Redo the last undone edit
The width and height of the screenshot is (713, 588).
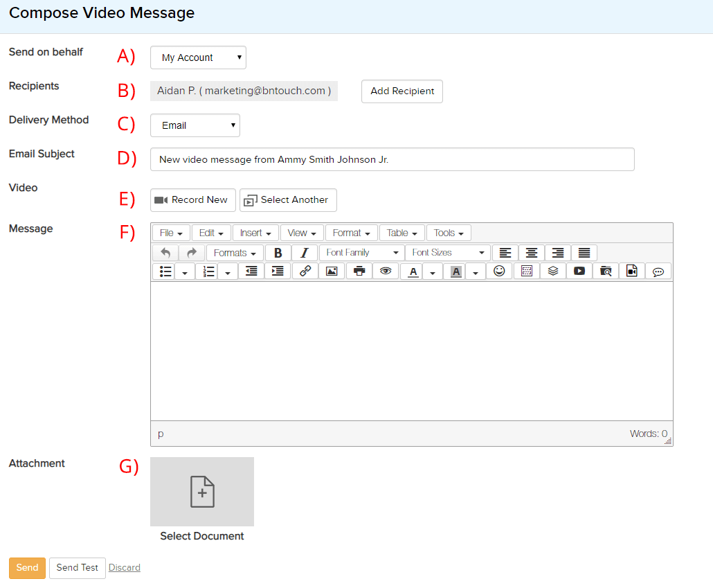click(192, 253)
